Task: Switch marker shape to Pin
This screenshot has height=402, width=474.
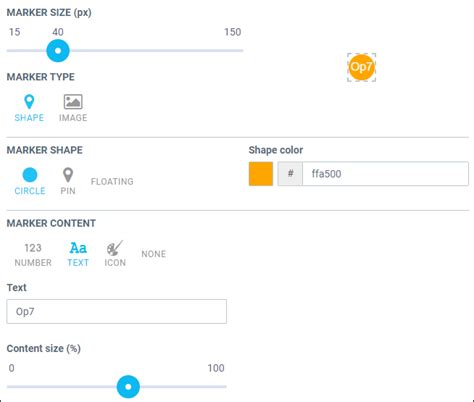Action: 68,175
